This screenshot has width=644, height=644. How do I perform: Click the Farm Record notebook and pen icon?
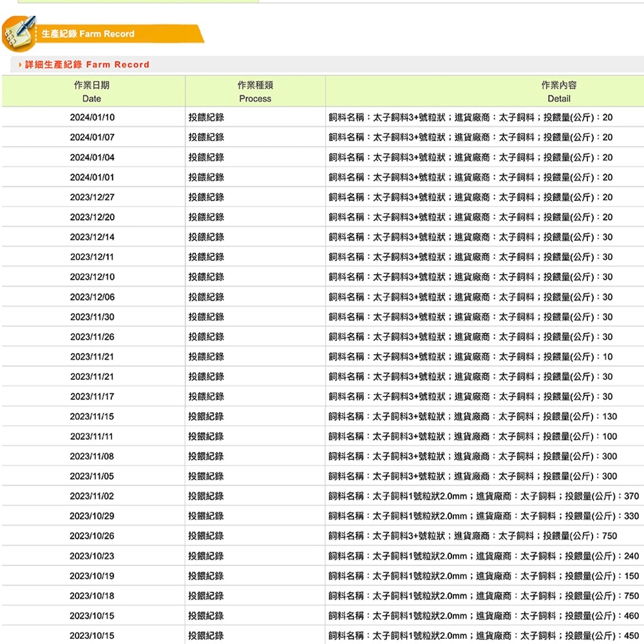tap(19, 33)
